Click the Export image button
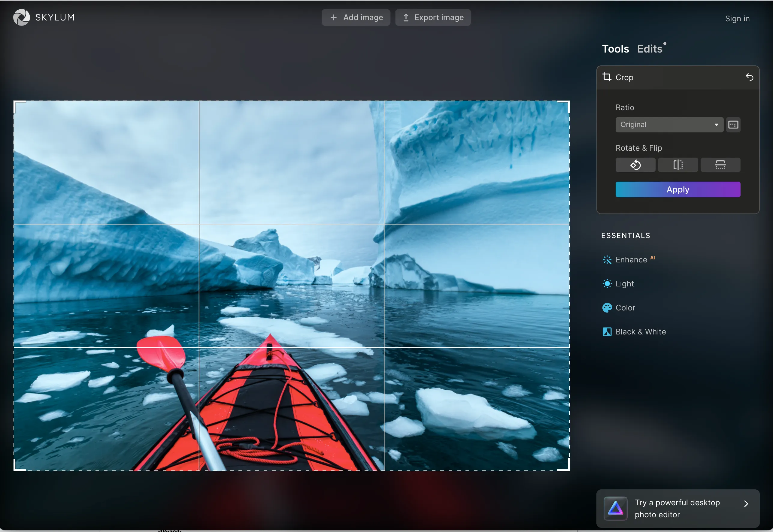Screen dimensions: 773x532 (433, 17)
